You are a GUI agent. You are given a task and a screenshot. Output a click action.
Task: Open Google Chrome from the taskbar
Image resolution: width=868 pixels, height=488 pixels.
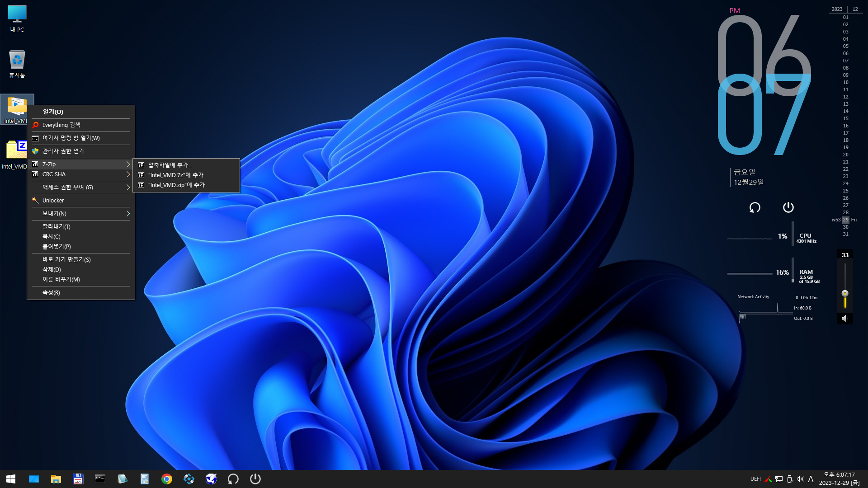click(167, 479)
